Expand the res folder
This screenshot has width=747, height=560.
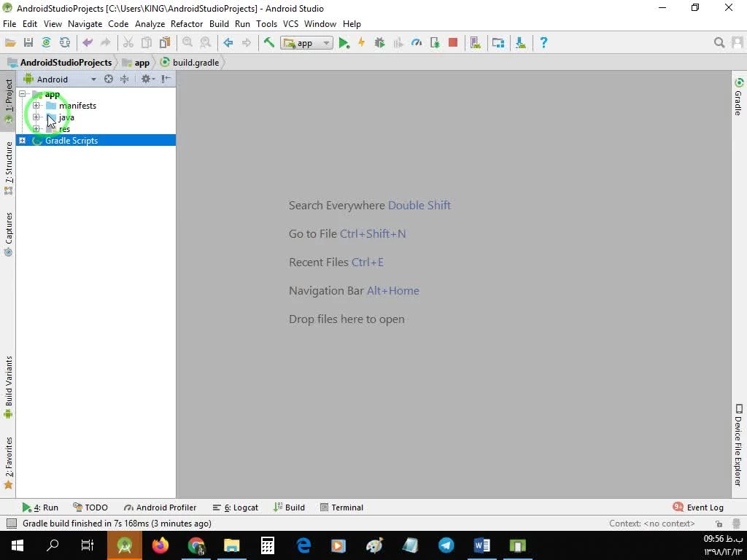coord(36,128)
